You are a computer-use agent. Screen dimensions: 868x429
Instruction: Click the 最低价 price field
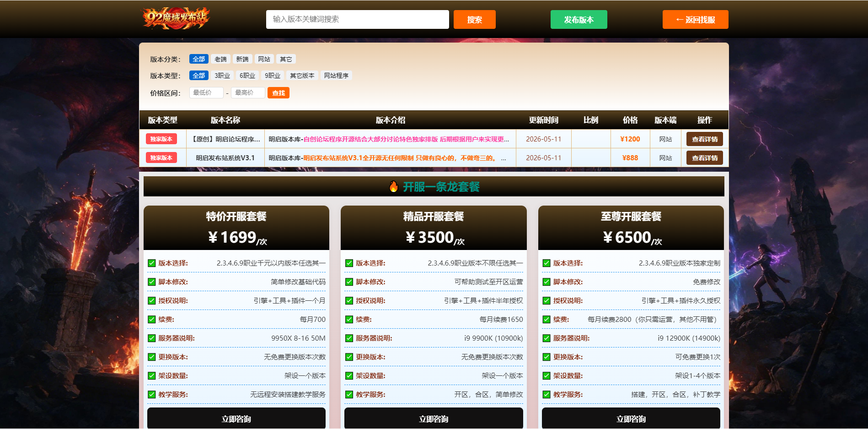pyautogui.click(x=206, y=92)
